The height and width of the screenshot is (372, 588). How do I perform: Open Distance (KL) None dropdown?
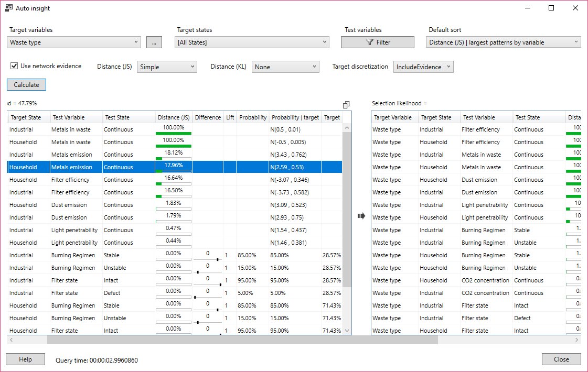pyautogui.click(x=285, y=67)
